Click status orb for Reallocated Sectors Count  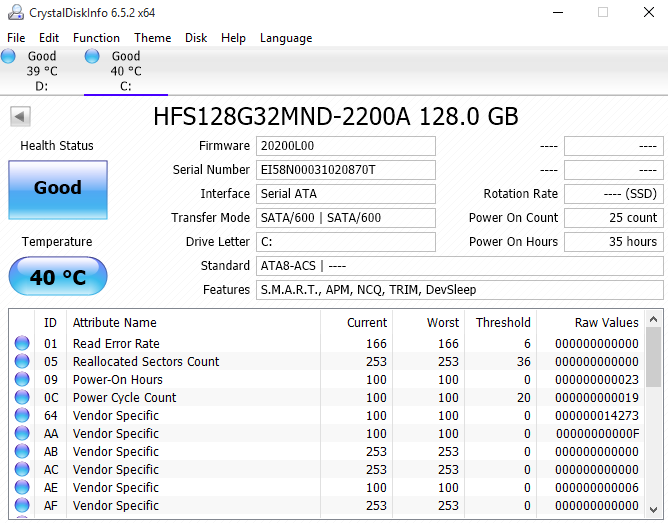click(x=22, y=362)
